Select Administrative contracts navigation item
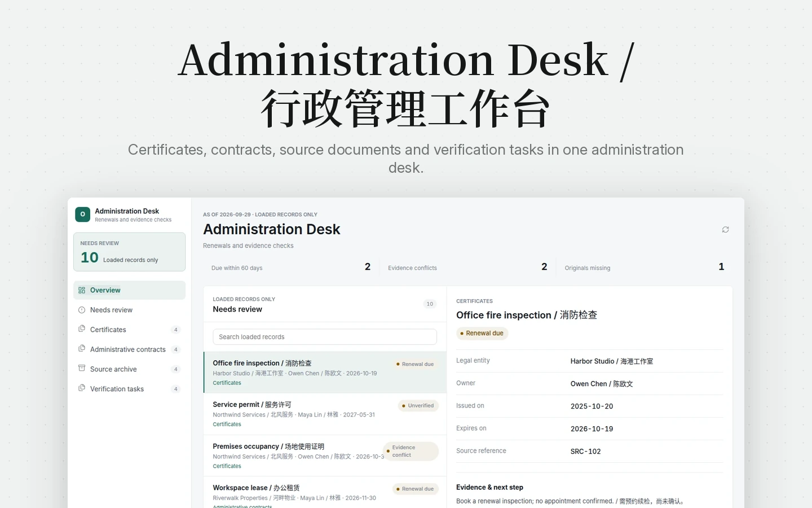 click(x=129, y=349)
